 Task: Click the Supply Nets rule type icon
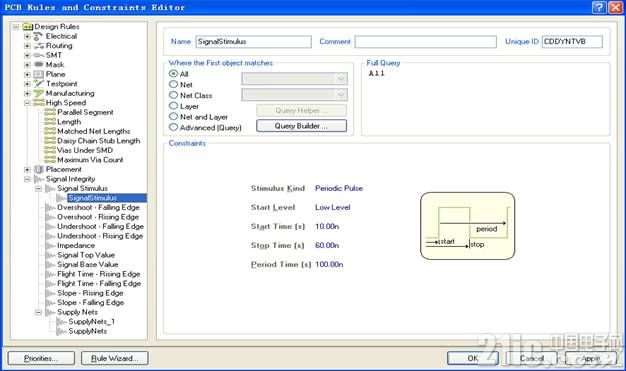(x=50, y=312)
